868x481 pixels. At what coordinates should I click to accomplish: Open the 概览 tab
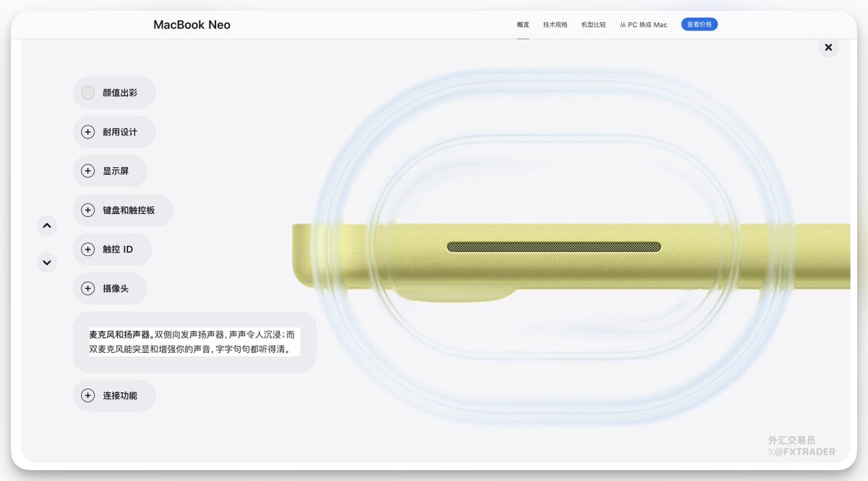(523, 25)
